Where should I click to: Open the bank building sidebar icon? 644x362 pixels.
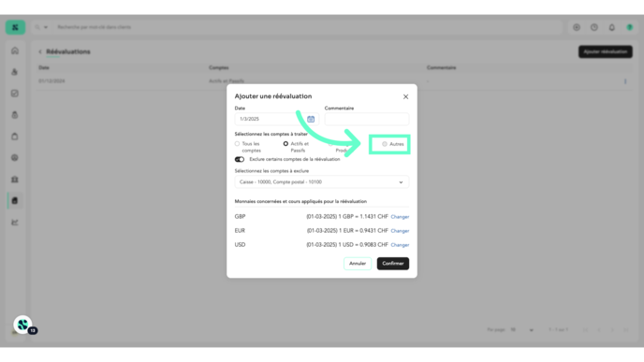click(x=15, y=180)
